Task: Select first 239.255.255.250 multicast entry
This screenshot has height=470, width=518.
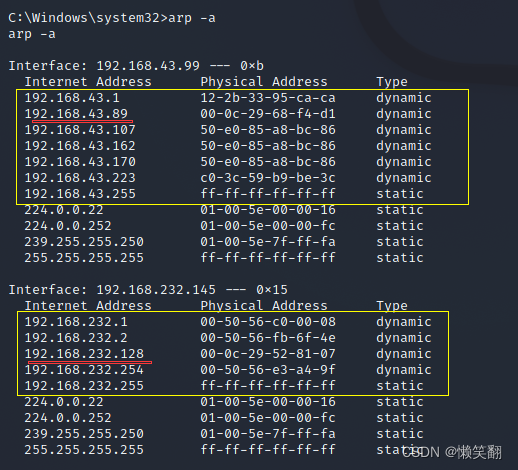Action: [84, 242]
